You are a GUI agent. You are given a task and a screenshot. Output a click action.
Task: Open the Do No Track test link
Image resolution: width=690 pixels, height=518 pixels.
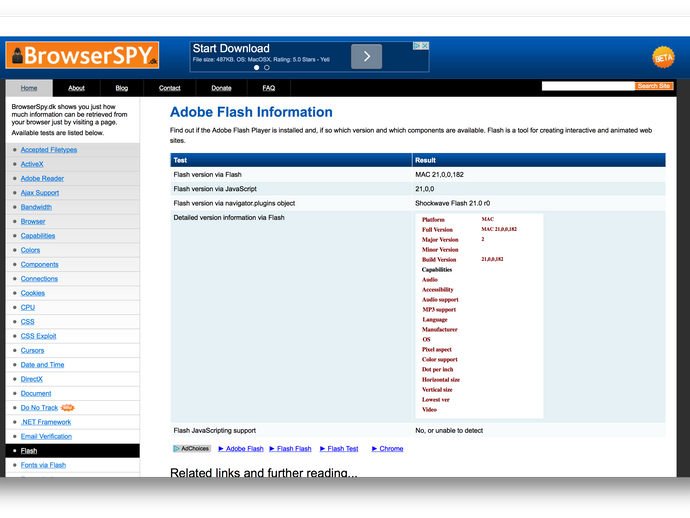(39, 408)
